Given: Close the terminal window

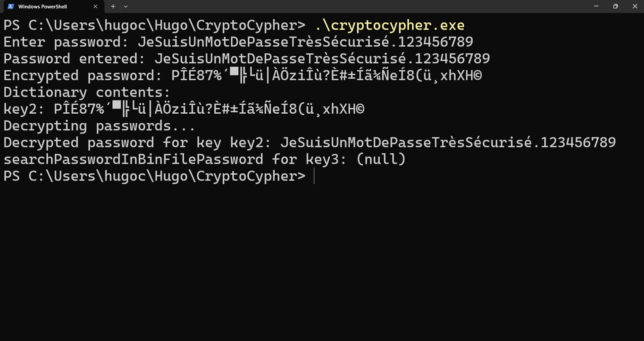Looking at the screenshot, I should coord(635,6).
